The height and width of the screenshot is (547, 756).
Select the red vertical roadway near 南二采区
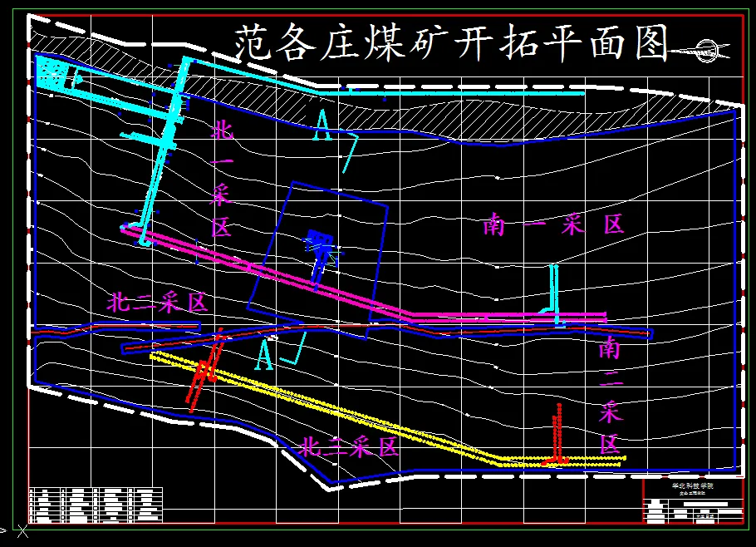coord(557,434)
